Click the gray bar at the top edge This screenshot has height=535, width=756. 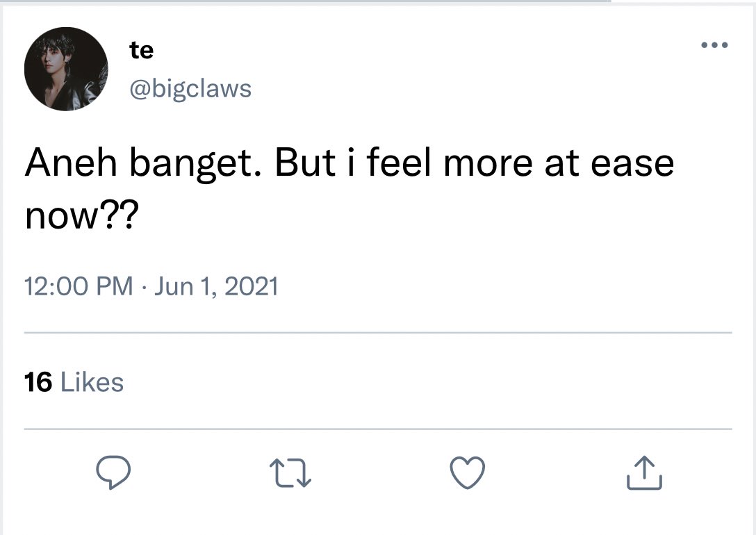(x=306, y=2)
